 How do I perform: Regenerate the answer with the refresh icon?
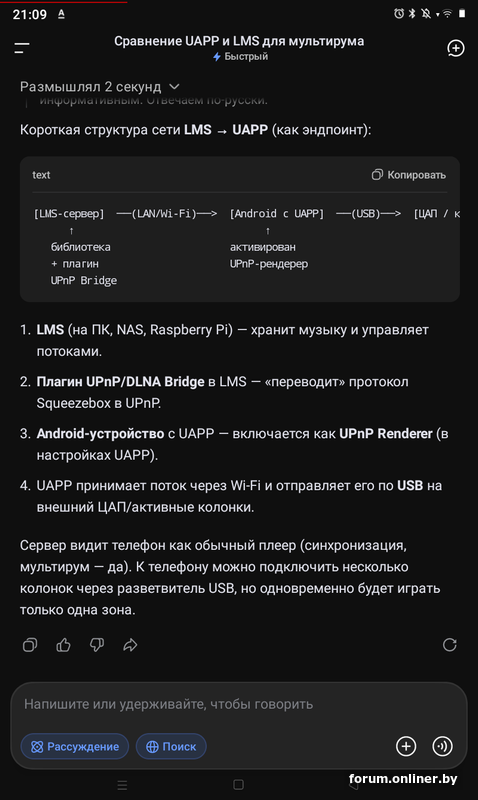[449, 645]
